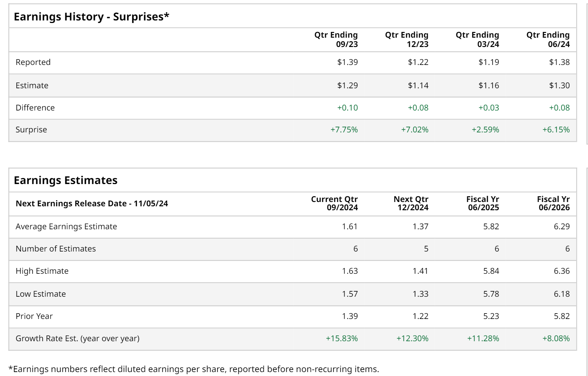588x376 pixels.
Task: Click the Fiscal Yr 06/2026 column header
Action: coord(553,203)
